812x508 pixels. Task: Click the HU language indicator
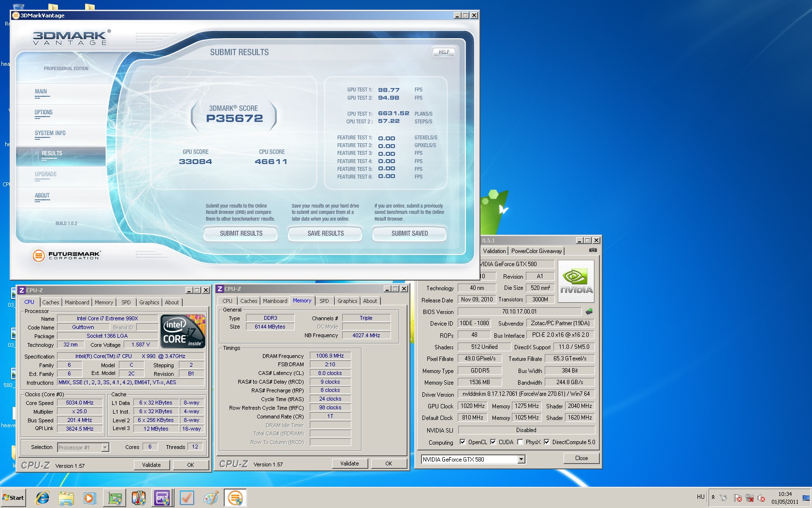[700, 497]
